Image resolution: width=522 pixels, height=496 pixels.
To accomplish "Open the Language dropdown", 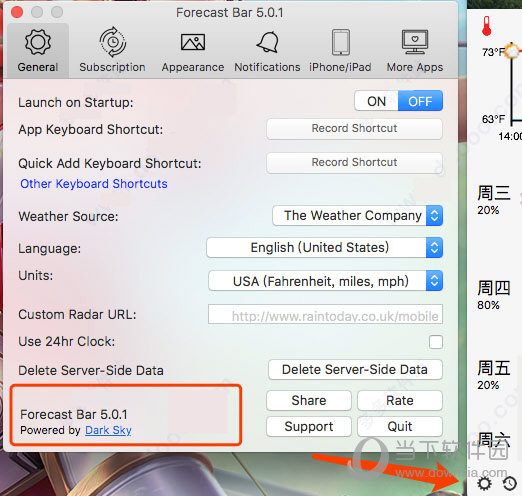I will pos(324,248).
